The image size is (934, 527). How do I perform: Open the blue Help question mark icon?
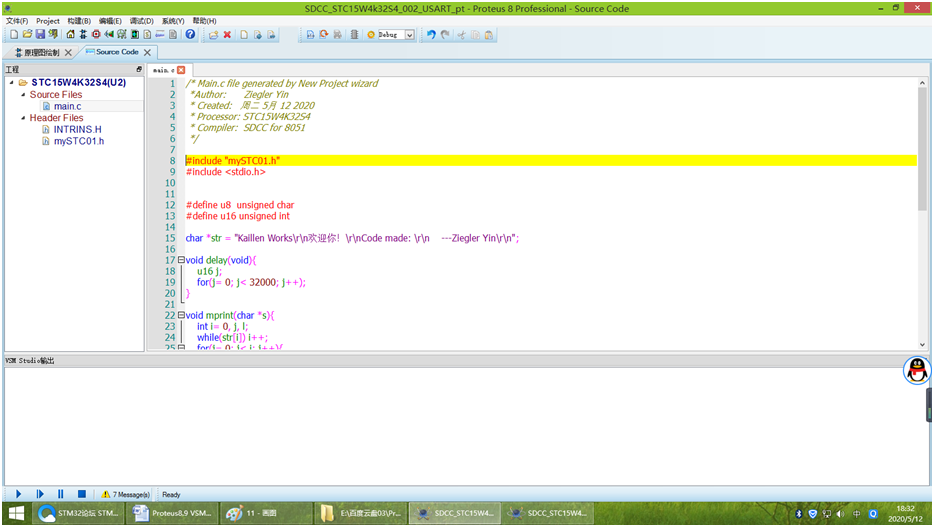tap(190, 35)
